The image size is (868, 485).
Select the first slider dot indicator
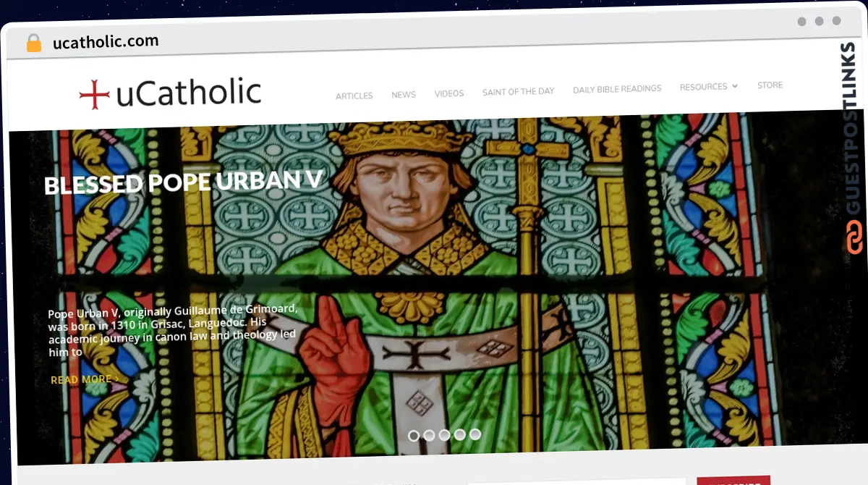[x=414, y=436]
